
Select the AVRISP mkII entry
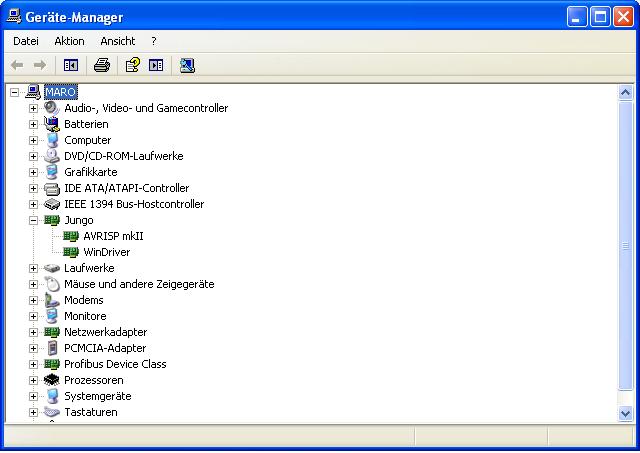(x=113, y=236)
